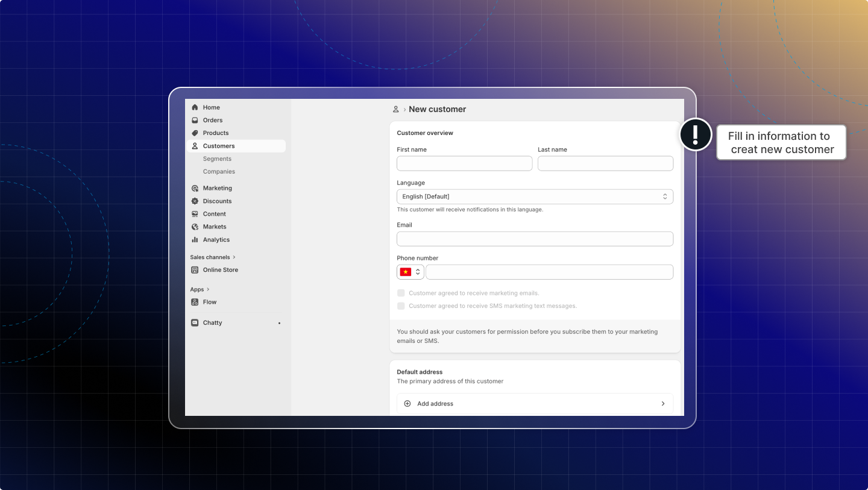Open the Flow app icon
Image resolution: width=868 pixels, height=490 pixels.
pos(195,302)
